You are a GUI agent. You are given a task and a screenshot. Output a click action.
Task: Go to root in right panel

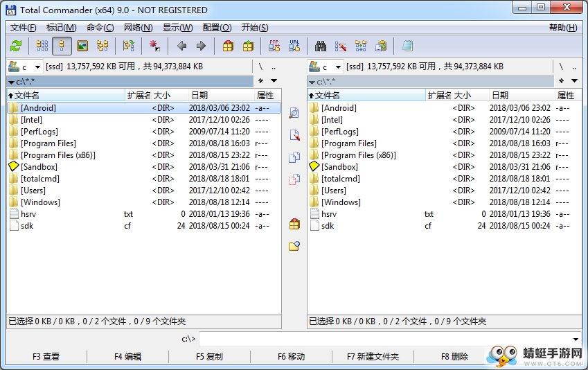561,67
